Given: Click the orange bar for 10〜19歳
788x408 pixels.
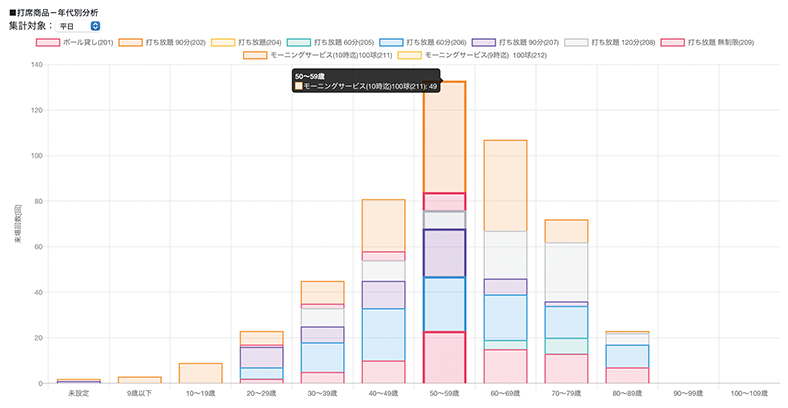Looking at the screenshot, I should (x=200, y=373).
